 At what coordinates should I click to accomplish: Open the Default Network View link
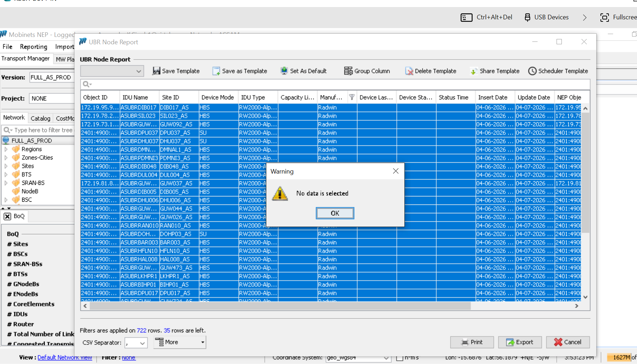(x=65, y=357)
